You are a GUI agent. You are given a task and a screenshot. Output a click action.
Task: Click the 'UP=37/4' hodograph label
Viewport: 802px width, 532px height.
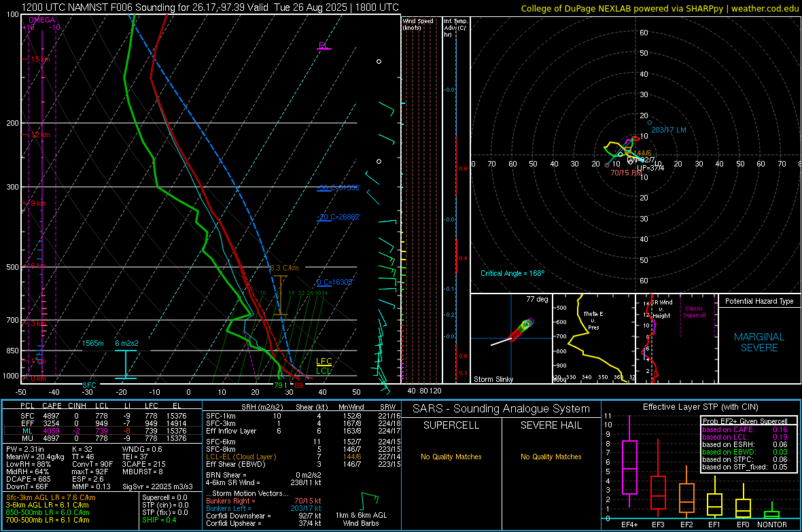(x=650, y=168)
